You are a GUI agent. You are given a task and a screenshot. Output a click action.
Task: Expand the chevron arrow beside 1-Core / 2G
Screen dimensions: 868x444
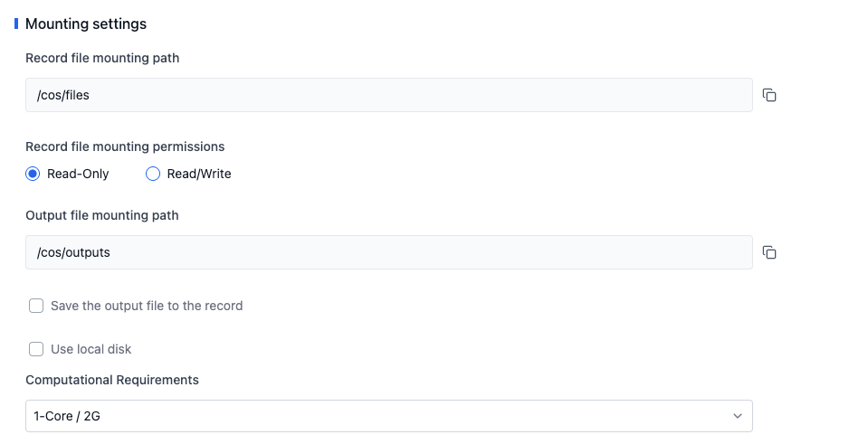[x=738, y=416]
